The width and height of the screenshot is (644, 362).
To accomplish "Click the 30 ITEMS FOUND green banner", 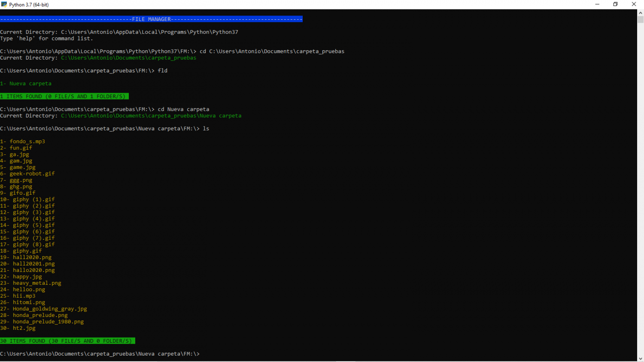I will [67, 341].
